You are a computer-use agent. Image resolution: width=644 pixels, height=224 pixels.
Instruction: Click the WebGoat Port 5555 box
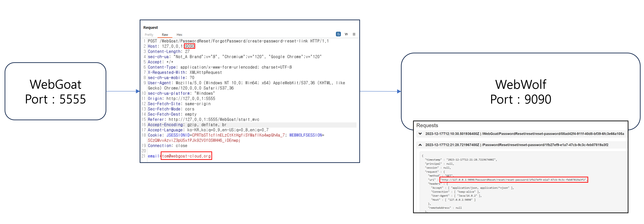click(x=55, y=91)
